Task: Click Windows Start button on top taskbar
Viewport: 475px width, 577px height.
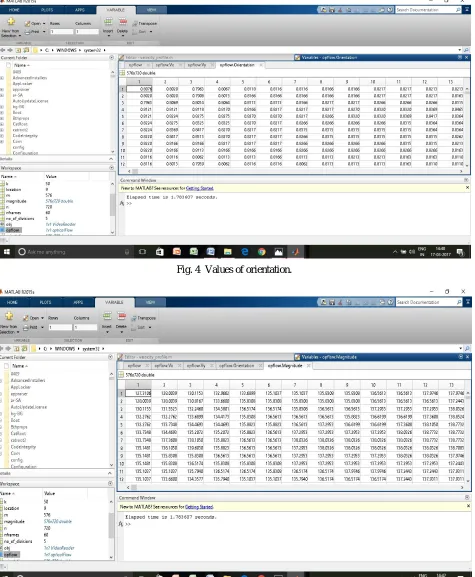Action: [7, 252]
